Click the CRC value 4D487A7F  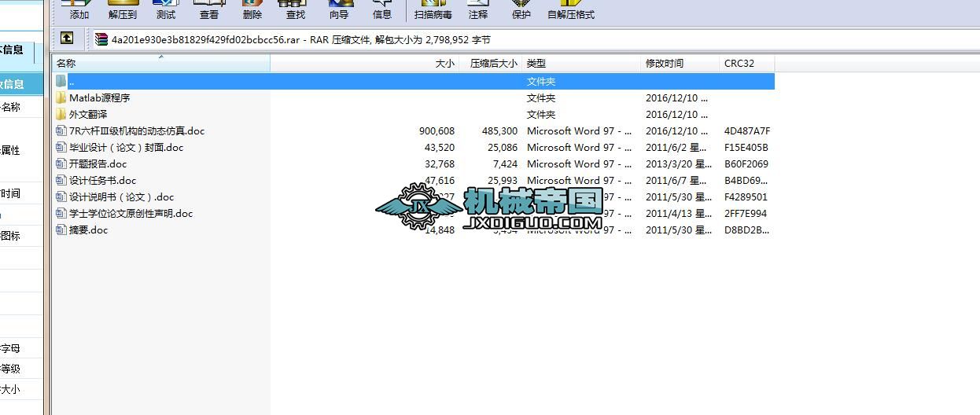tap(747, 131)
